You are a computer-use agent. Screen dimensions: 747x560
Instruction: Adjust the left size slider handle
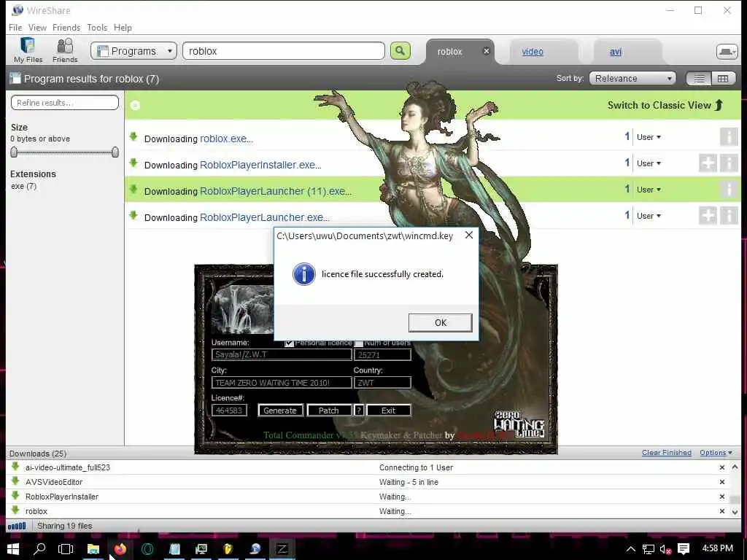click(x=14, y=152)
